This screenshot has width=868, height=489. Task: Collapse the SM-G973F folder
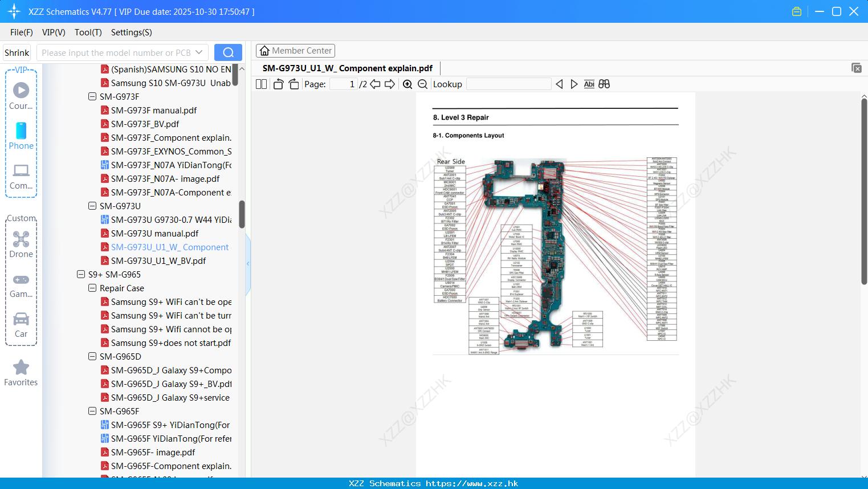pyautogui.click(x=92, y=97)
